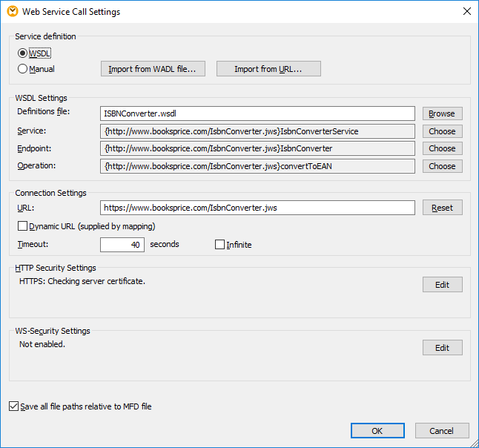This screenshot has width=479, height=448.
Task: Click Import from URL button
Action: coord(268,69)
